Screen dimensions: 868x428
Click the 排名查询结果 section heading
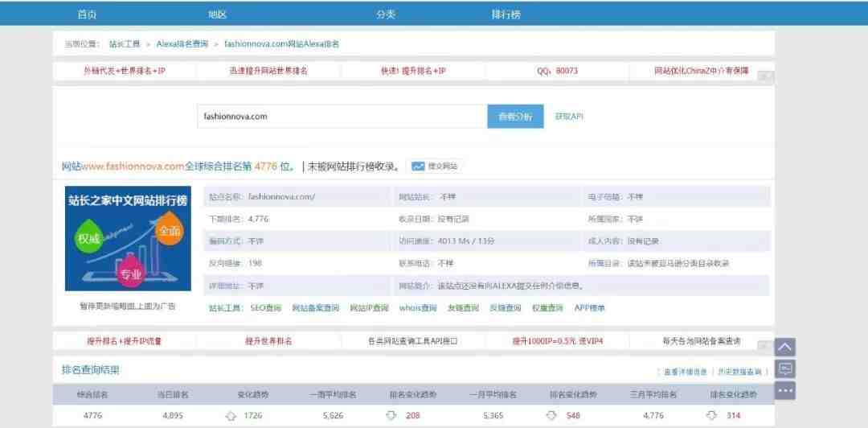[90, 370]
